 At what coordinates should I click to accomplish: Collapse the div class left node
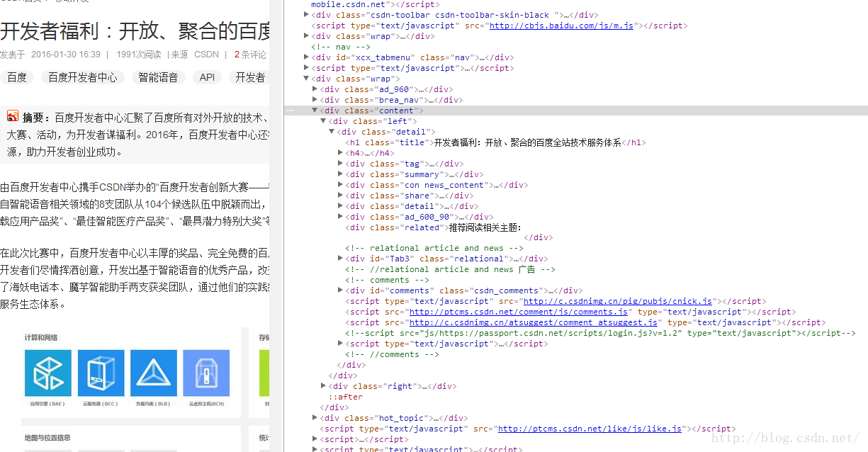tap(324, 121)
